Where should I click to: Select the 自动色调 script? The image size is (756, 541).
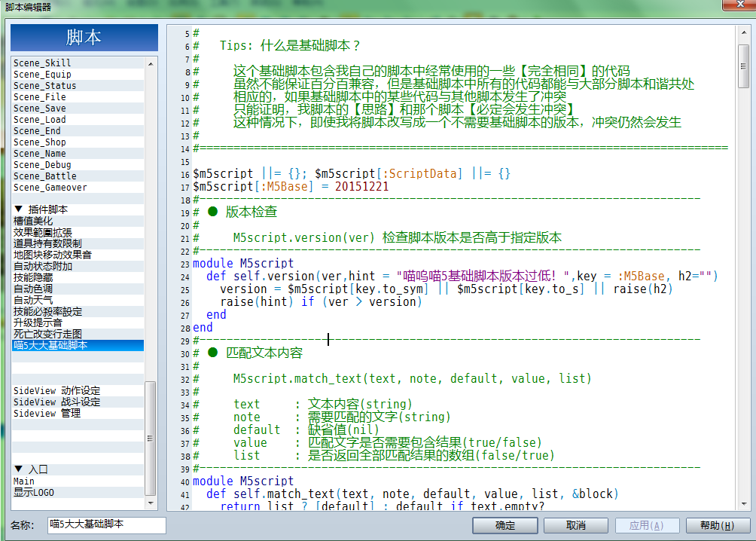pyautogui.click(x=78, y=289)
